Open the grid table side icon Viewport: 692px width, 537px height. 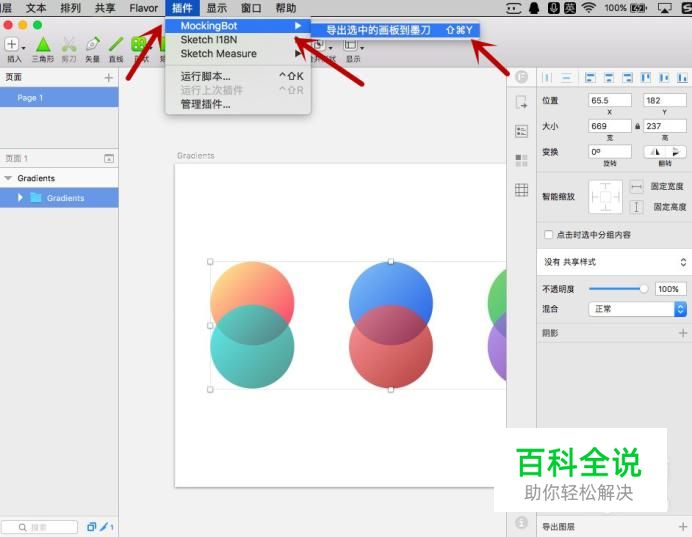pyautogui.click(x=521, y=190)
